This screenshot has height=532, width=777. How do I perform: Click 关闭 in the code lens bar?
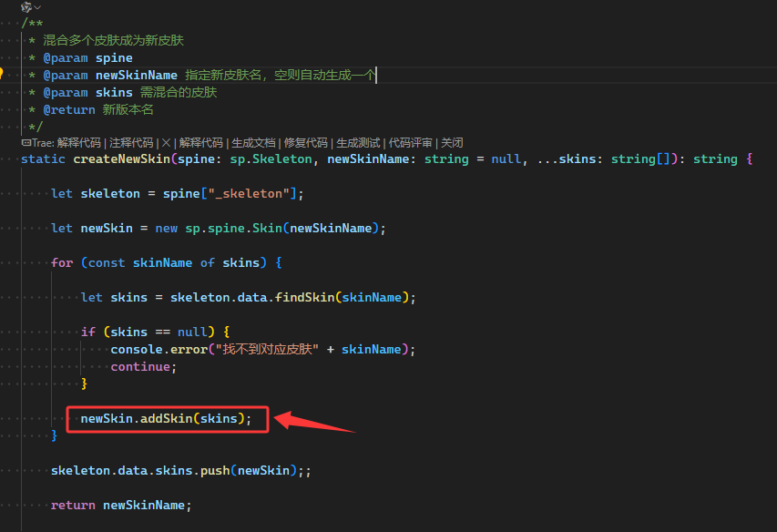pos(453,143)
